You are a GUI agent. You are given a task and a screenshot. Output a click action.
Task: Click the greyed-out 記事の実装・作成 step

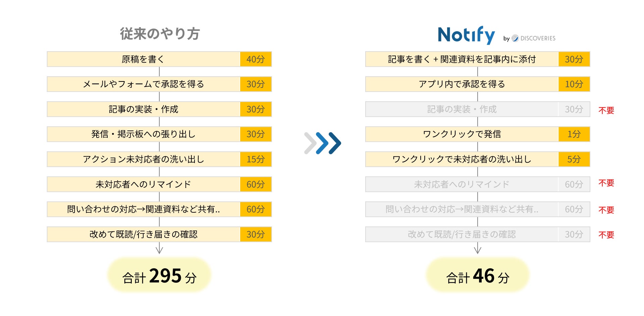pyautogui.click(x=462, y=109)
